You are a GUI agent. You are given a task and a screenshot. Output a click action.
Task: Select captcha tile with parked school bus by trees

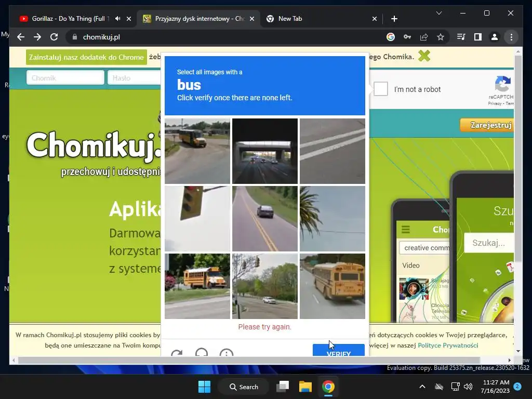(197, 286)
